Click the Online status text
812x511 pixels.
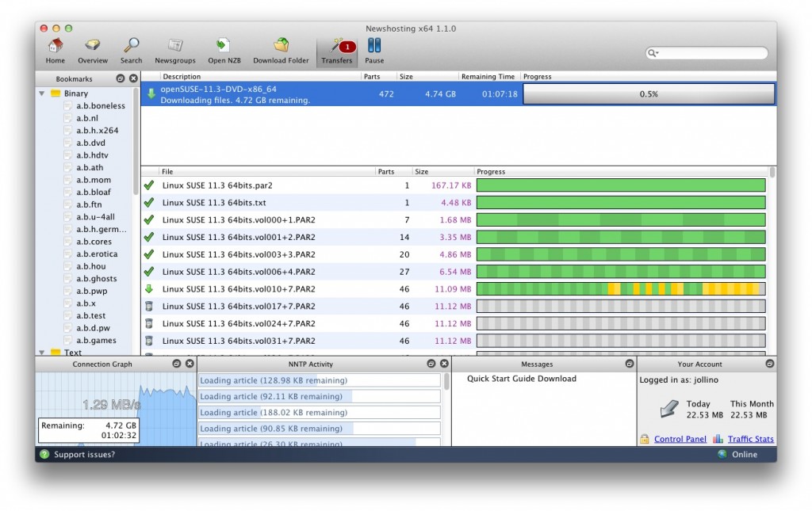[x=745, y=454]
